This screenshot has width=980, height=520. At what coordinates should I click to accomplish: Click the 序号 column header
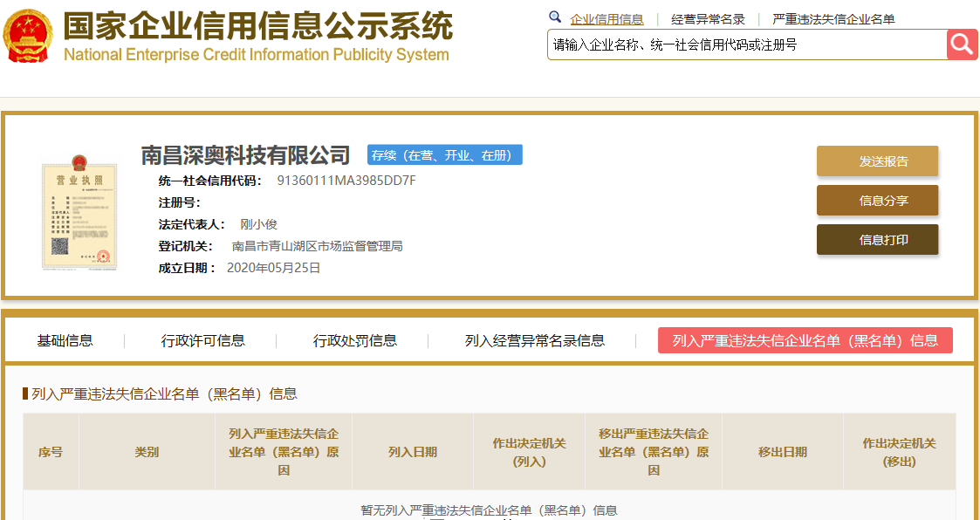coord(51,452)
